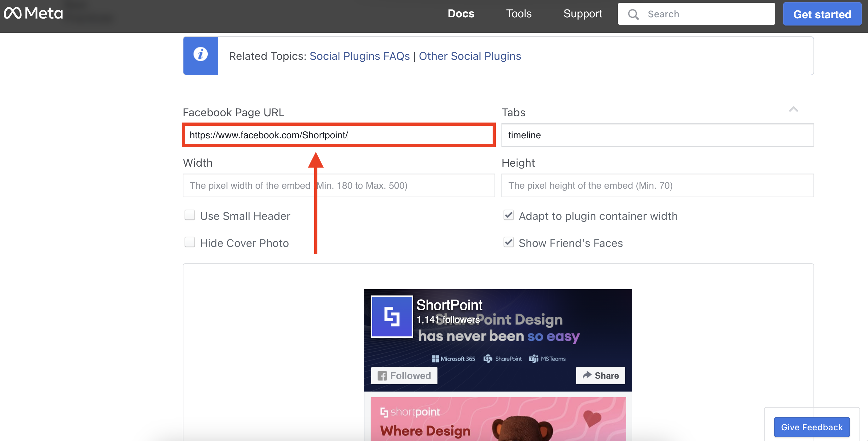Click the Meta logo in header
868x441 pixels.
(x=33, y=14)
